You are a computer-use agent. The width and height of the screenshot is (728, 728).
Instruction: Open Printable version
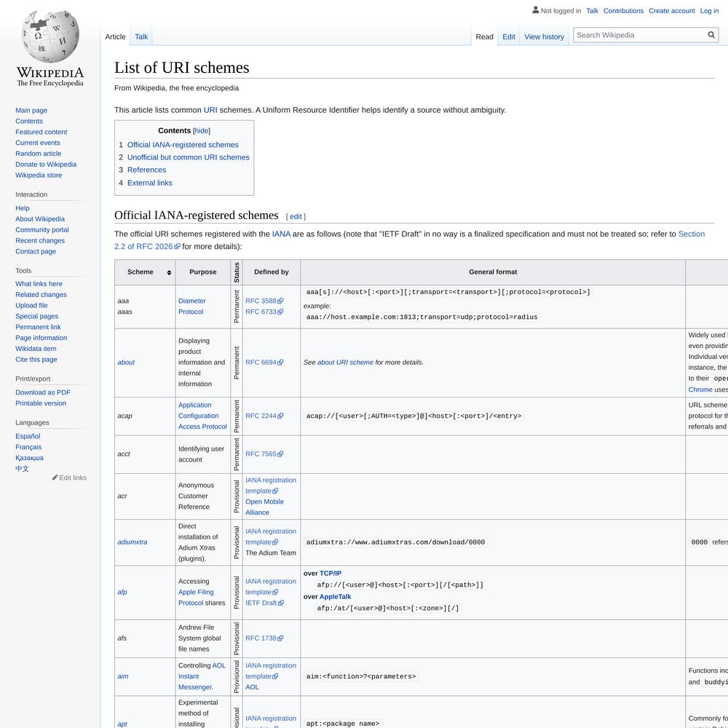click(x=40, y=403)
